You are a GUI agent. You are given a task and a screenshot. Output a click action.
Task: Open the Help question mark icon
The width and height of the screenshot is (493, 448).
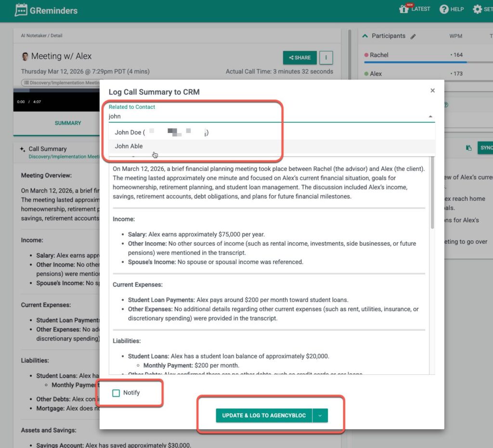[444, 10]
